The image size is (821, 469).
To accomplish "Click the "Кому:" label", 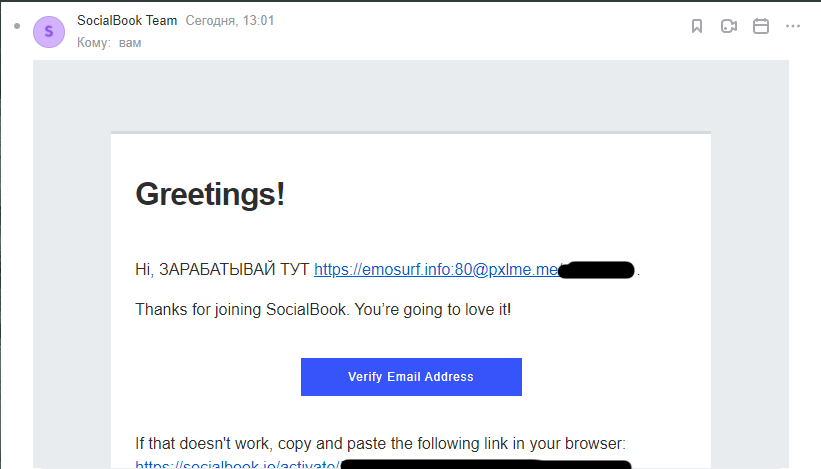I will 93,43.
